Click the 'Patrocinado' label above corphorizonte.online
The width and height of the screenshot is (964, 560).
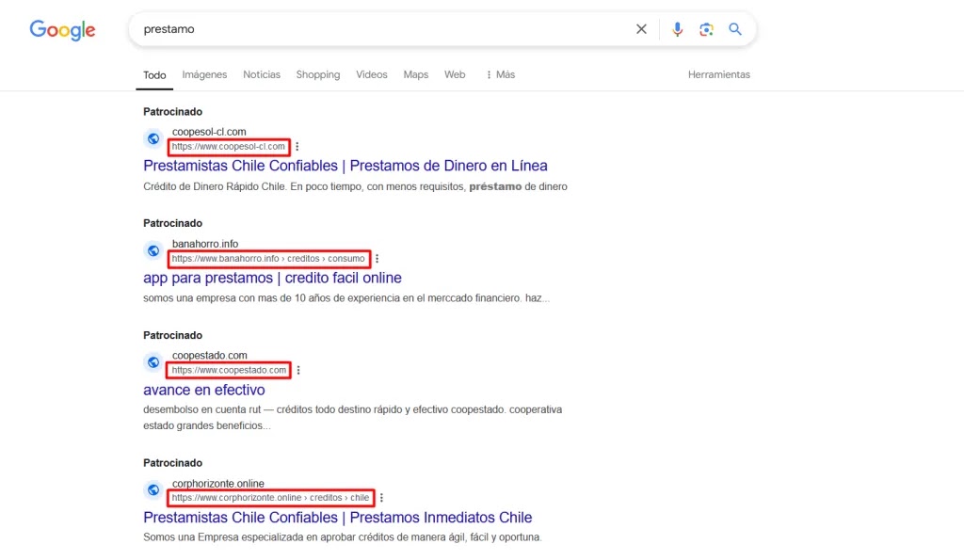(x=173, y=463)
